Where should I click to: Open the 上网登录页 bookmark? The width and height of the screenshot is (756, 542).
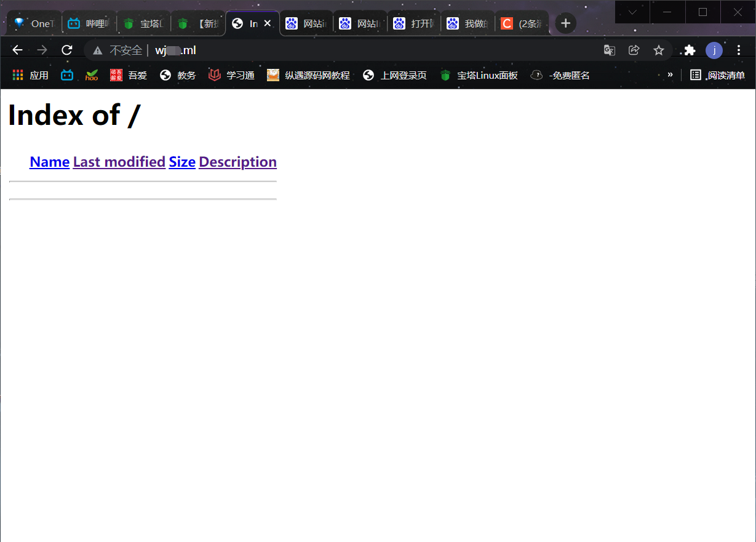[x=395, y=75]
